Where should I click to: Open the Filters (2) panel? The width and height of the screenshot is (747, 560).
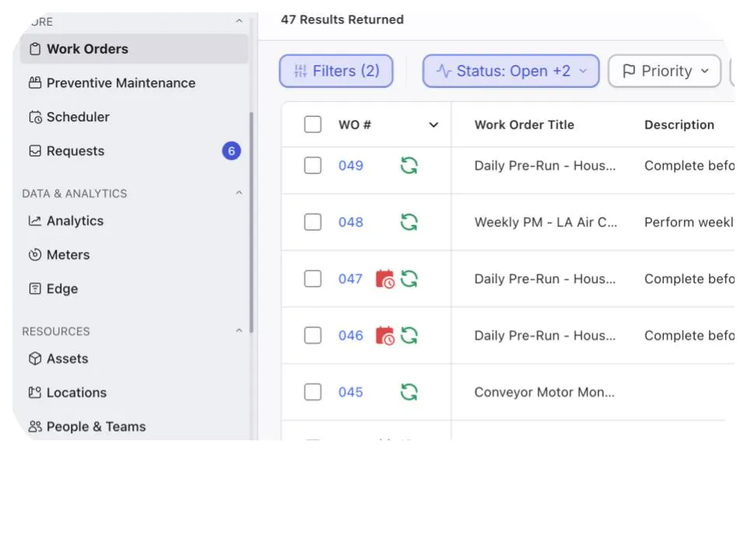point(336,71)
